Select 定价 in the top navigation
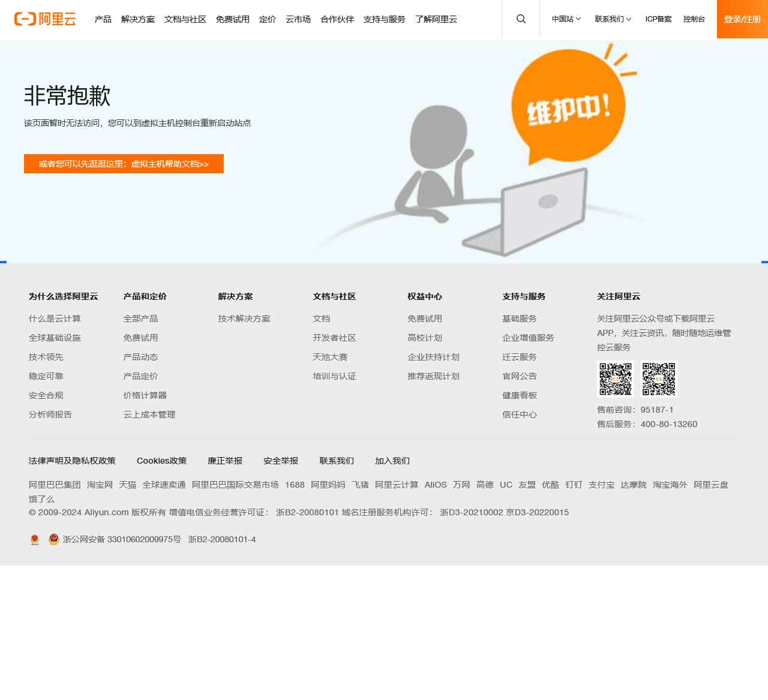 (268, 19)
